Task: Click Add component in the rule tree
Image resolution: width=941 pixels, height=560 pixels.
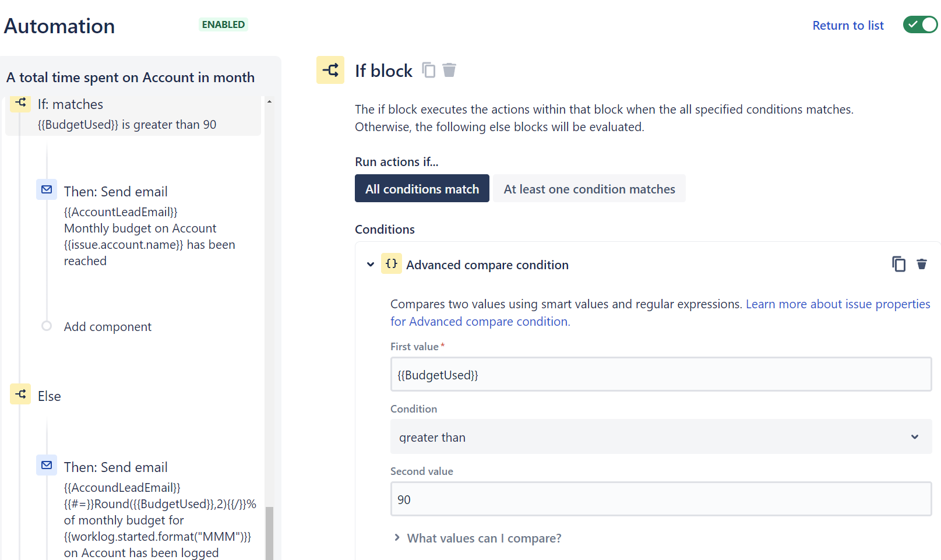Action: pos(107,327)
